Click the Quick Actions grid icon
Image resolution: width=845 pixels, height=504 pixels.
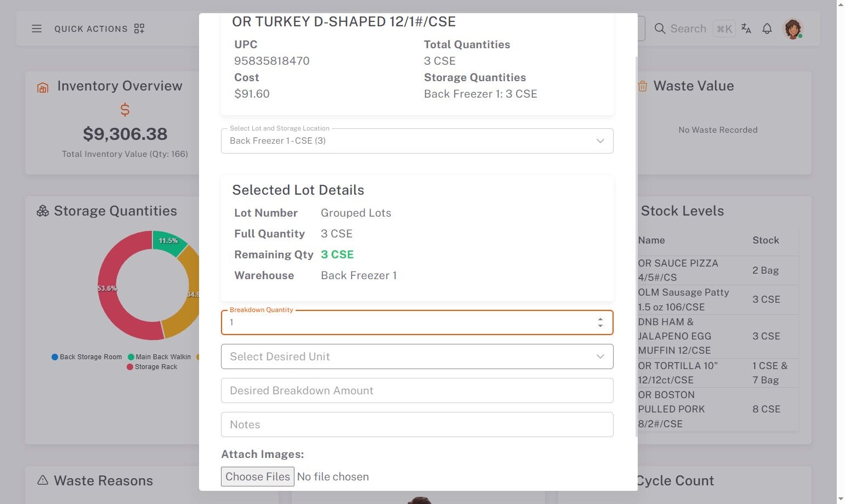click(x=139, y=29)
